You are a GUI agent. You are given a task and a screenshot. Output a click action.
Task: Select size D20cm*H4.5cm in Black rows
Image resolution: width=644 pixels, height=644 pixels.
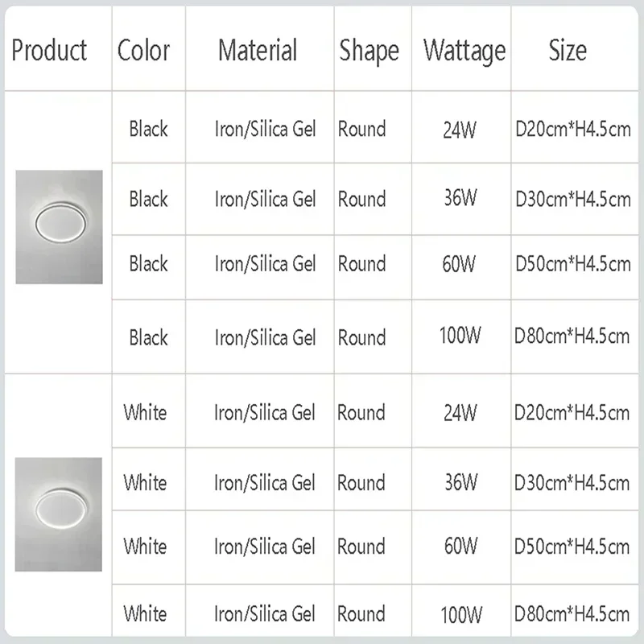(x=573, y=130)
